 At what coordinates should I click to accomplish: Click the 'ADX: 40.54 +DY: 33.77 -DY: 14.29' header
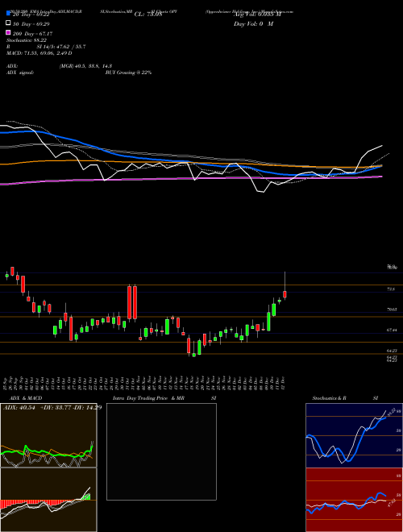coord(52,408)
